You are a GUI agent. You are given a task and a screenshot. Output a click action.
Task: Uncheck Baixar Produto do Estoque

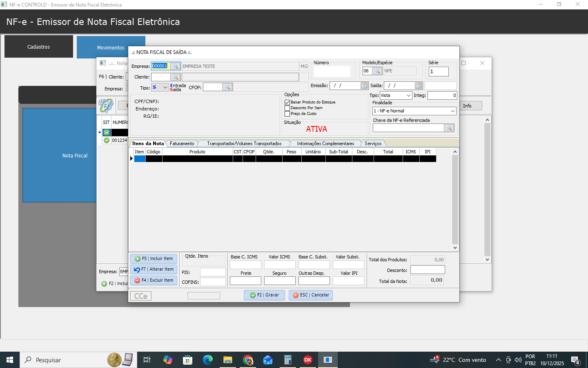coord(287,102)
